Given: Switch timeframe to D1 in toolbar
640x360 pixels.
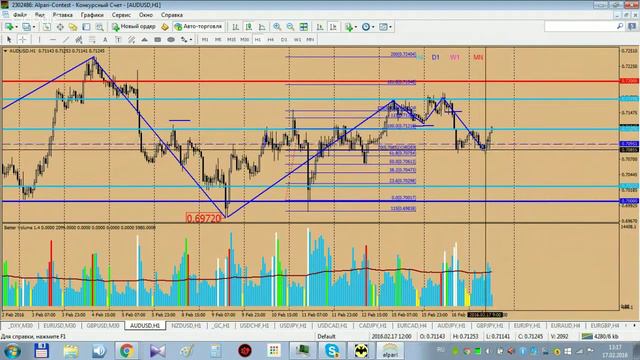Looking at the screenshot, I should pyautogui.click(x=284, y=40).
